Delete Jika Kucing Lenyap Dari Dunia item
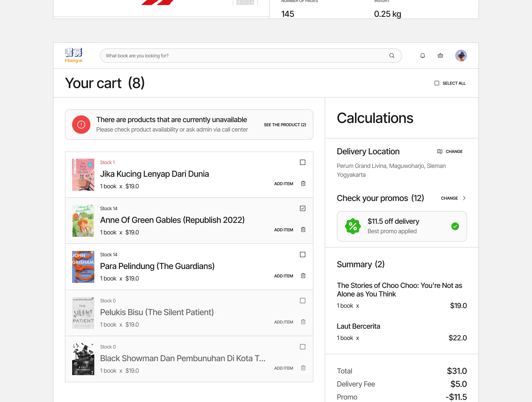Image resolution: width=532 pixels, height=402 pixels. pyautogui.click(x=303, y=184)
